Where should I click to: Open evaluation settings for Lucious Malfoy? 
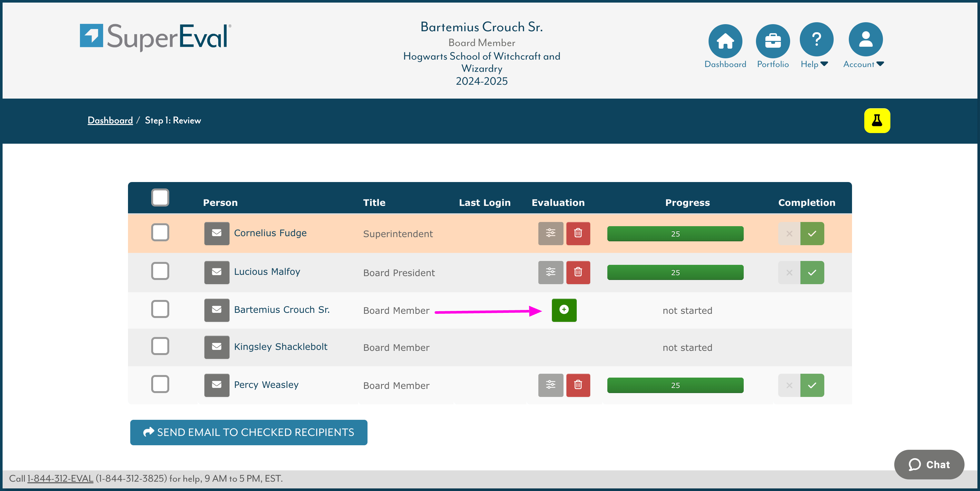point(551,272)
